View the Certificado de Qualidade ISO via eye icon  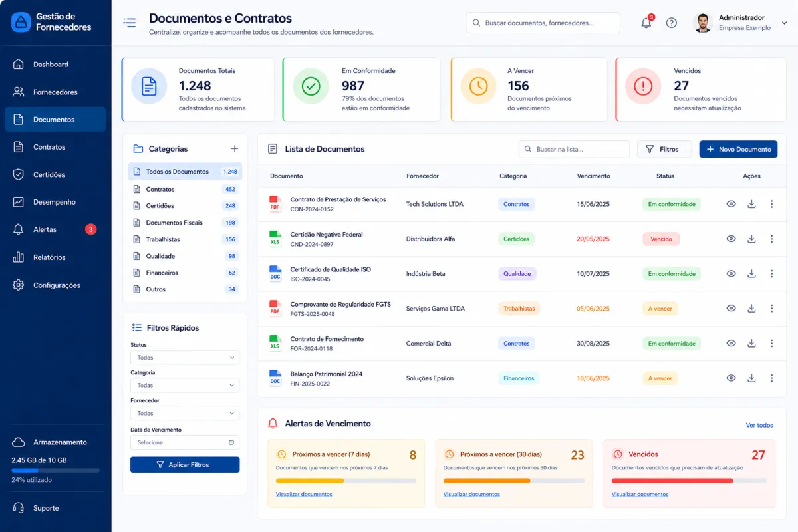[731, 273]
